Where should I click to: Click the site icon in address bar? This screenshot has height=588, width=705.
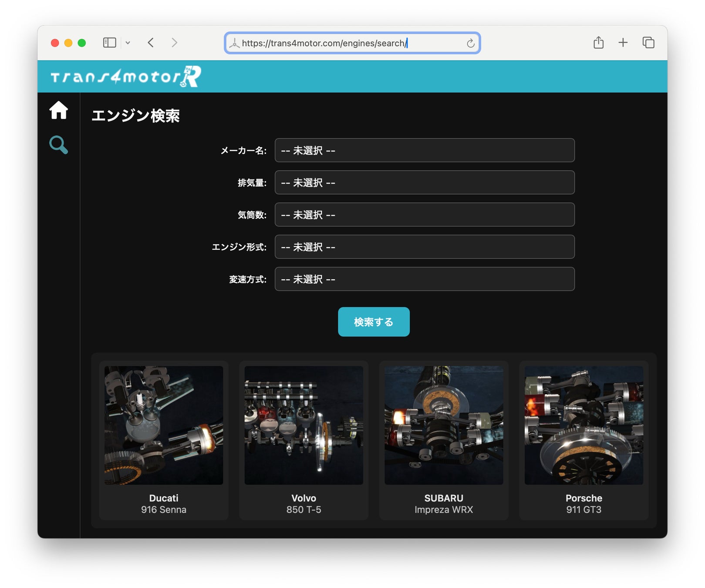pyautogui.click(x=234, y=43)
